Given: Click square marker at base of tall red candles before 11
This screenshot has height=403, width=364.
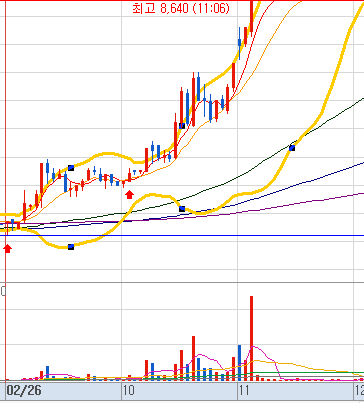Looking at the screenshot, I should pyautogui.click(x=182, y=126).
